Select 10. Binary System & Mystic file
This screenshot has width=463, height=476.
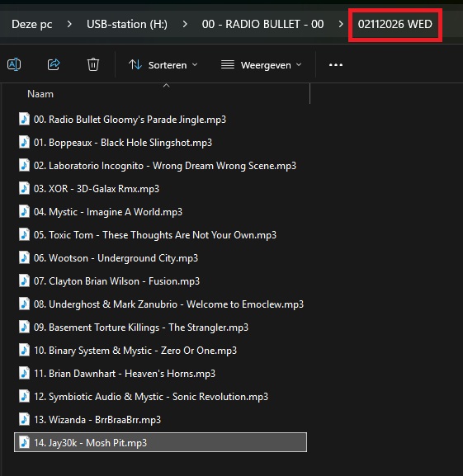click(160, 350)
